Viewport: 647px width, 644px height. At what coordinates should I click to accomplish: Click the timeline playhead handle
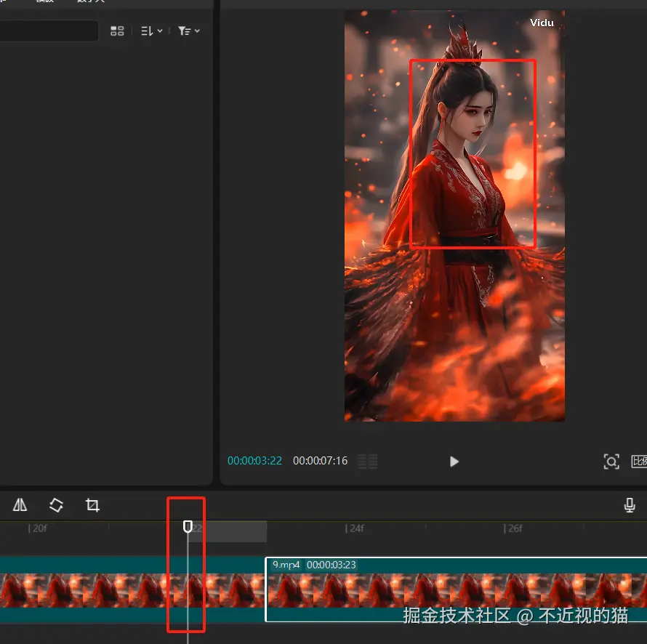[188, 526]
